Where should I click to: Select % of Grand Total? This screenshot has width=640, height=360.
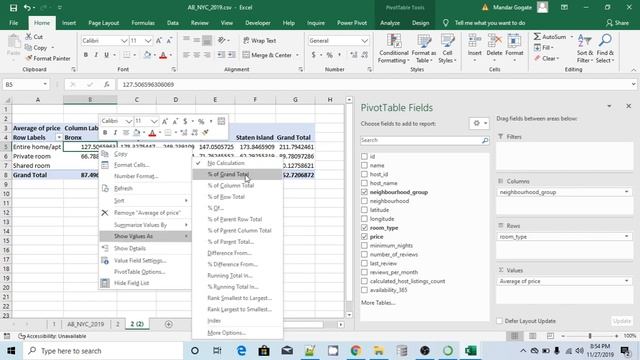(237, 174)
